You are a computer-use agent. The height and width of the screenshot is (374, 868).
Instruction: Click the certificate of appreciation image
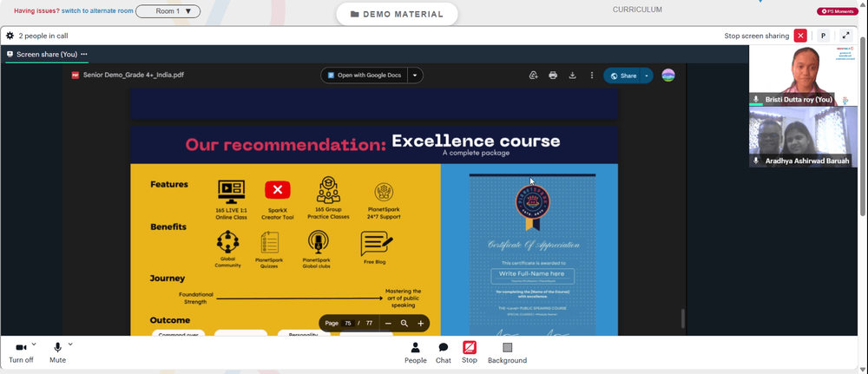click(x=532, y=255)
